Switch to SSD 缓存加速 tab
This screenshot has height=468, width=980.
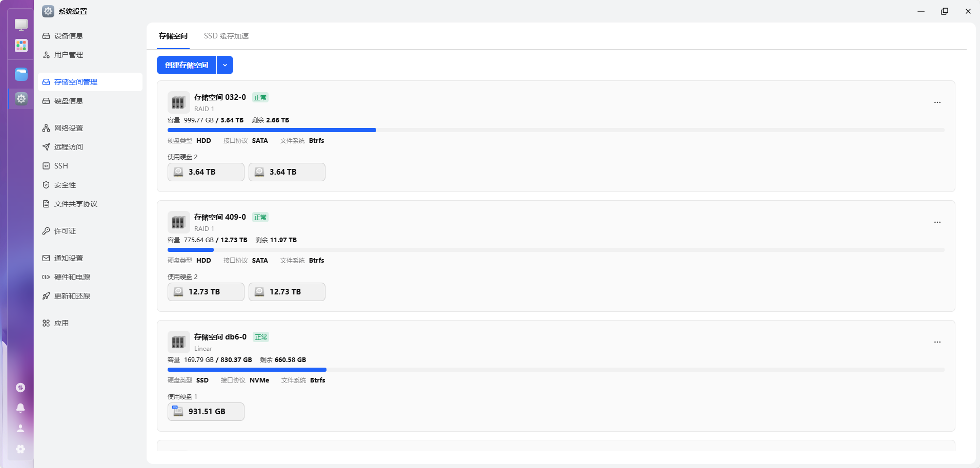click(x=226, y=36)
